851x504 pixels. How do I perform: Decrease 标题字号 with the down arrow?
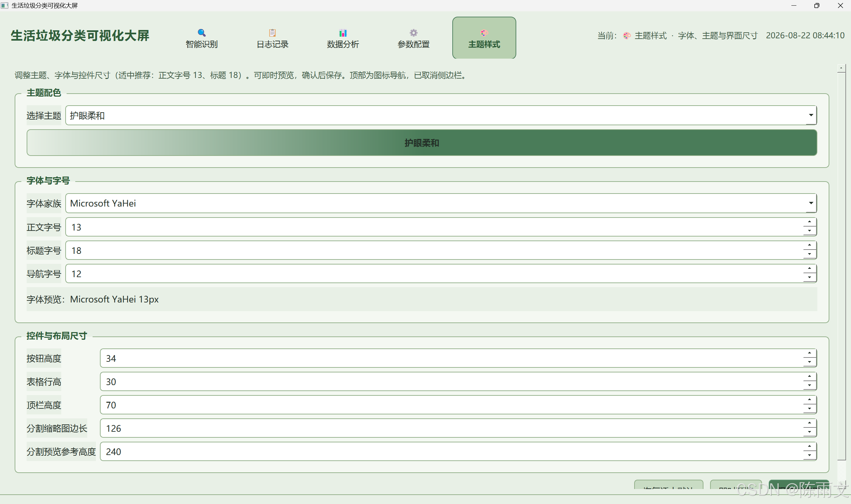coord(809,254)
